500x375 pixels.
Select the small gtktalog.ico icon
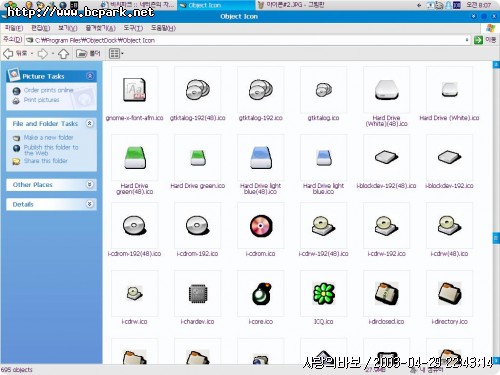point(323,90)
